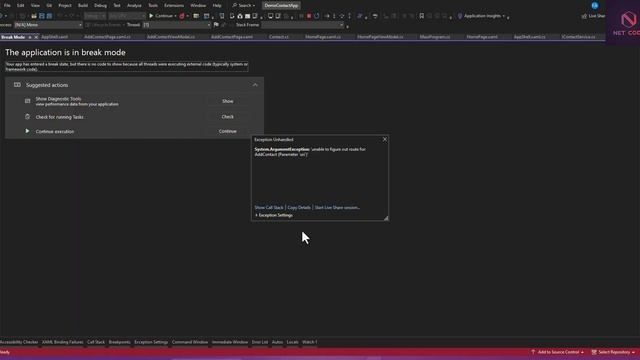Screen dimensions: 640x360
Task: Click Start Live Share session link
Action: (x=337, y=208)
